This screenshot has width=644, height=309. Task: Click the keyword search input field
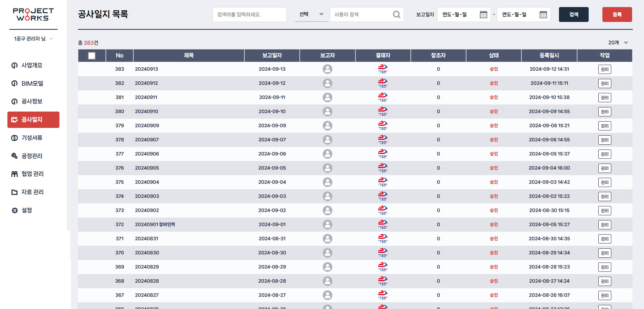tap(249, 15)
